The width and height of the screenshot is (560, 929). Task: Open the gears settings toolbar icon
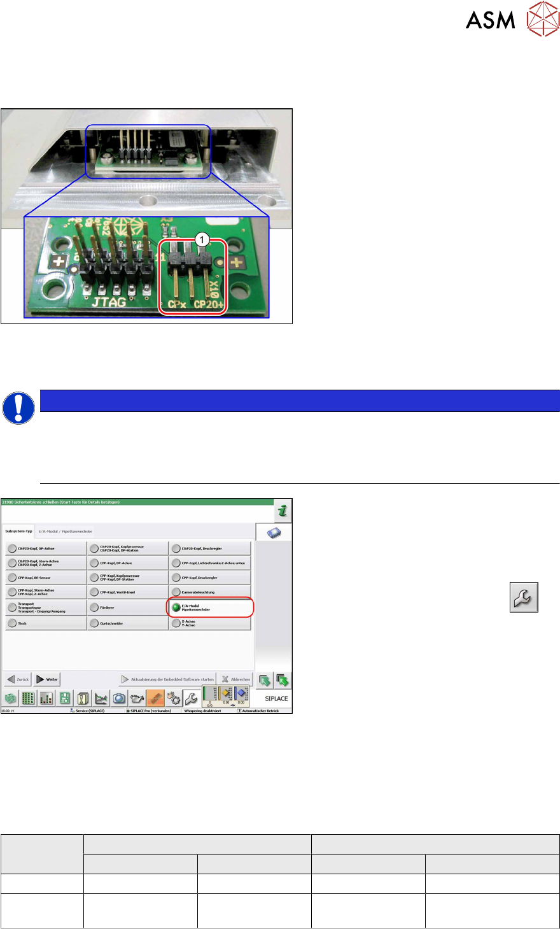tap(173, 698)
